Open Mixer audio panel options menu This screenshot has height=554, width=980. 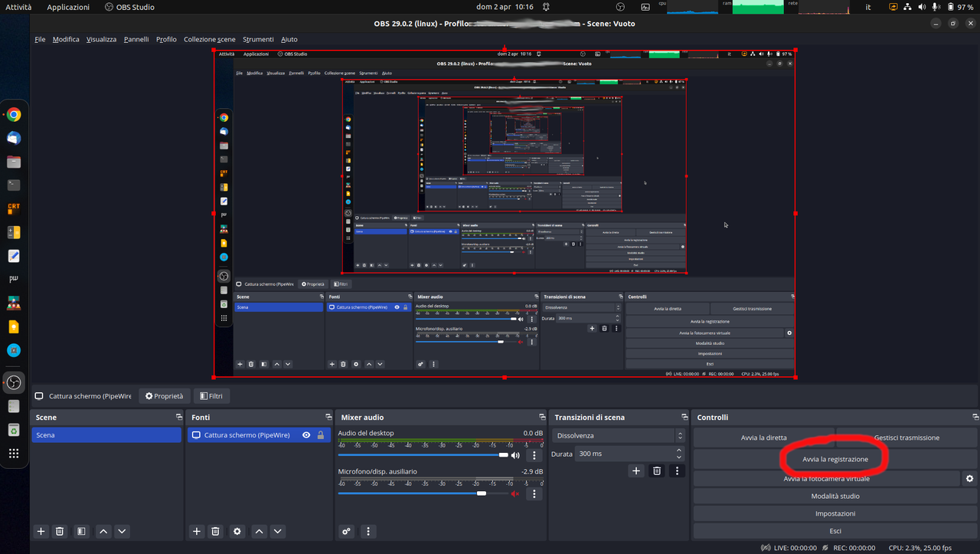(x=368, y=531)
